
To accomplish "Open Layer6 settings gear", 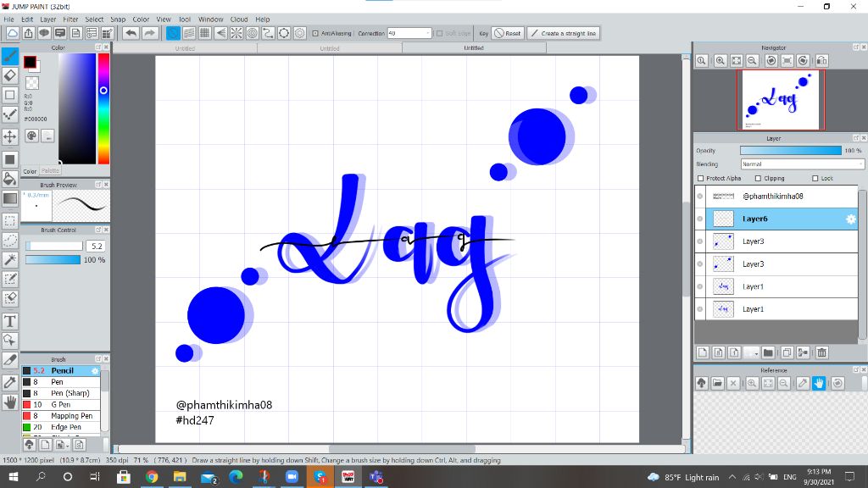I will click(851, 219).
